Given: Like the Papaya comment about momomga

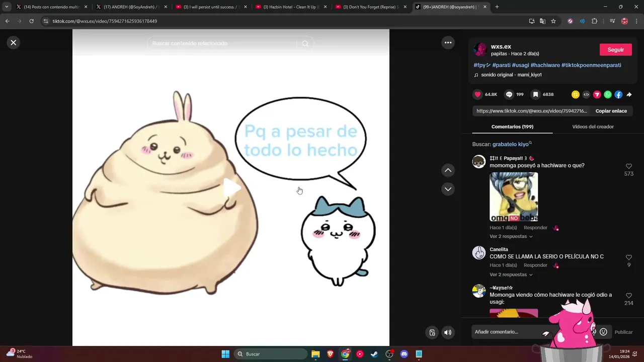Looking at the screenshot, I should [x=628, y=166].
